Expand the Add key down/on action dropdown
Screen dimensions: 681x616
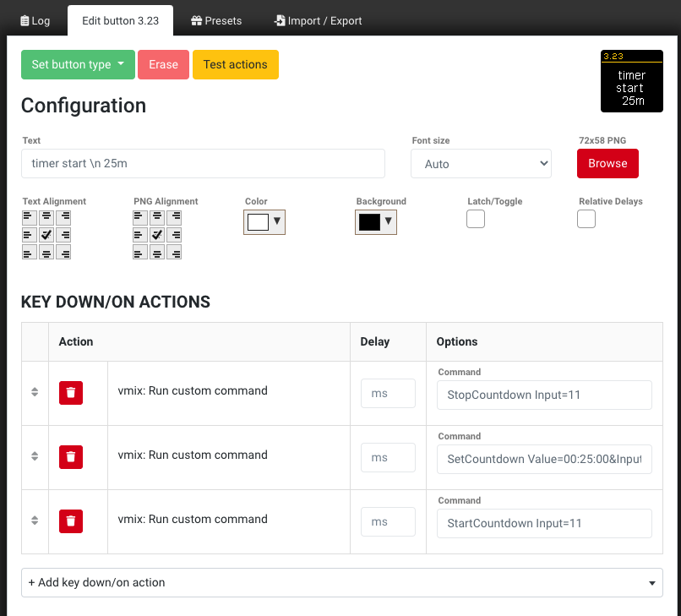(342, 582)
